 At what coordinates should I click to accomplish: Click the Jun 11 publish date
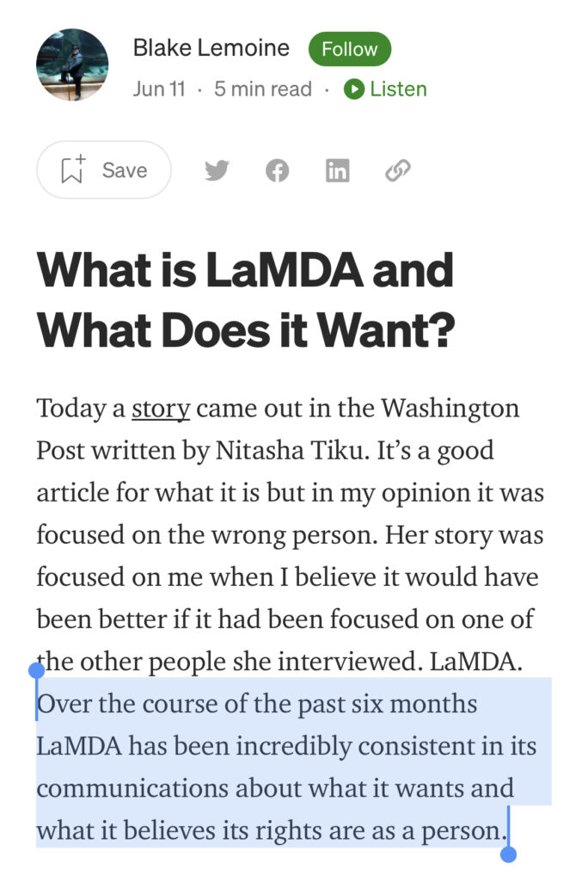[159, 89]
